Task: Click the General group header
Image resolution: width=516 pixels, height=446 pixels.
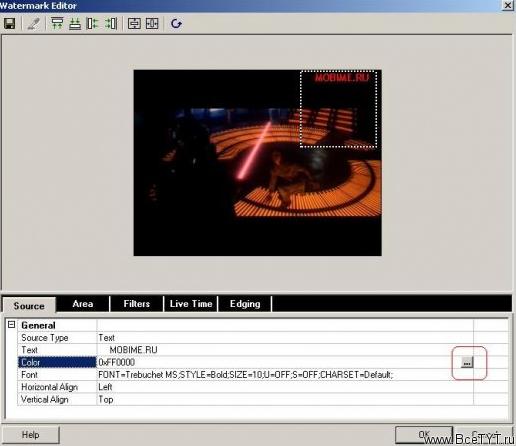Action: 38,325
